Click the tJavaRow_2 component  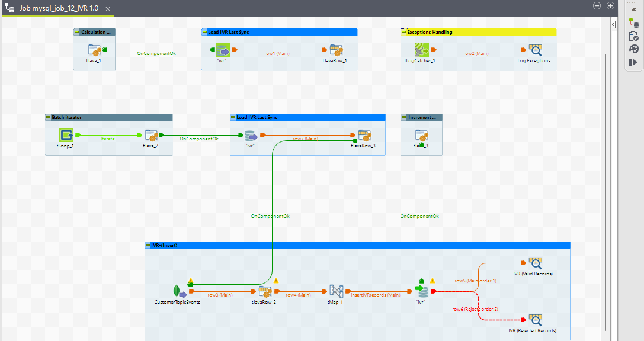pyautogui.click(x=265, y=291)
